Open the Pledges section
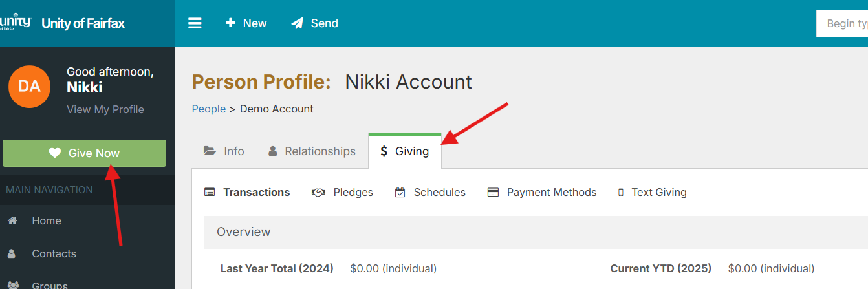Screen dimensions: 868x289 [342, 192]
